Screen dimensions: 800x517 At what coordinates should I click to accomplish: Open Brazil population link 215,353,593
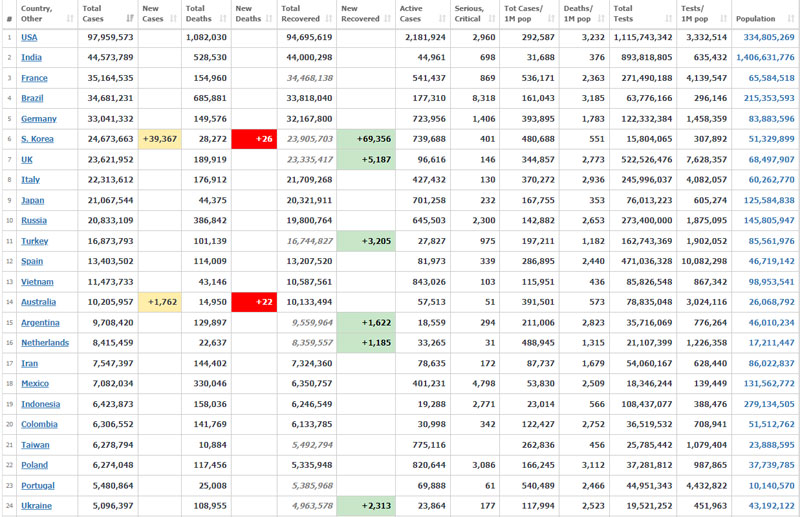pyautogui.click(x=769, y=98)
